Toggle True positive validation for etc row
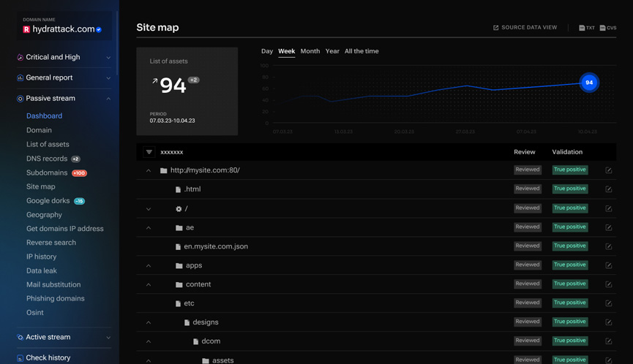The image size is (633, 364). point(569,303)
